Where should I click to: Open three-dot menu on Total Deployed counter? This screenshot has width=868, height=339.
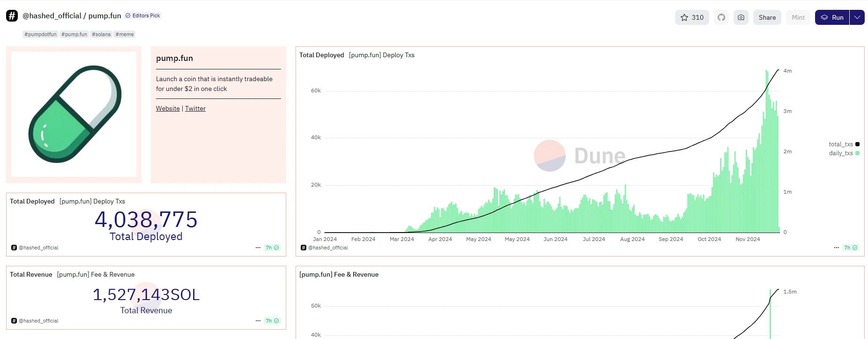point(258,248)
